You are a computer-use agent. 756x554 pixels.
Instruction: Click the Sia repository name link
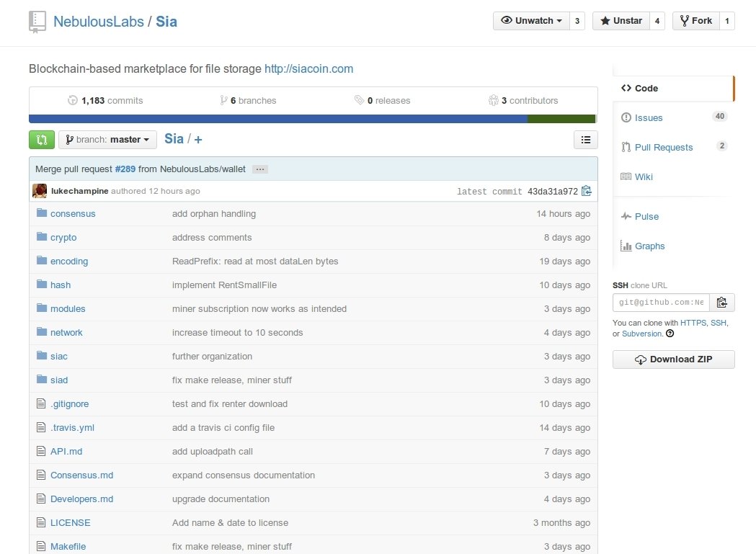click(166, 22)
